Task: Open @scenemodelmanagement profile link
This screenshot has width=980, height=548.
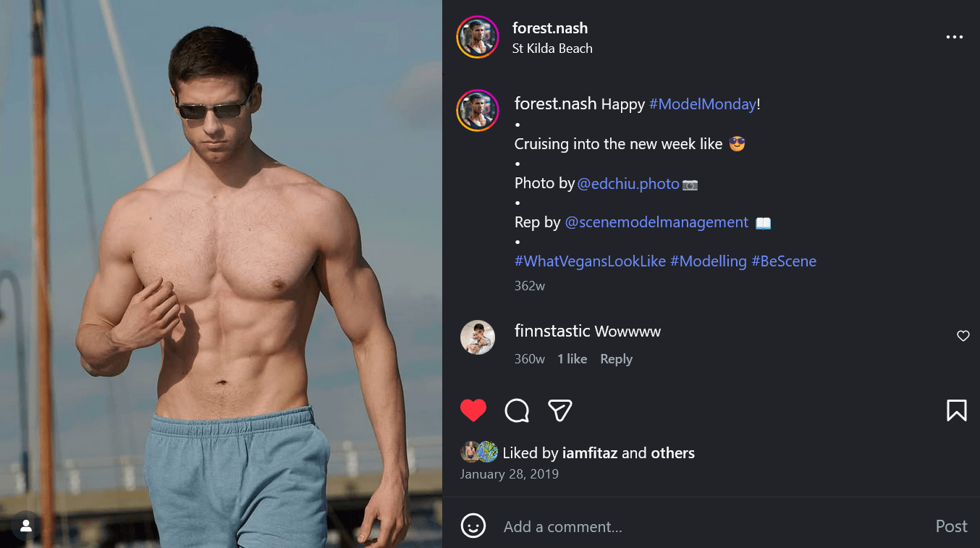Action: (656, 222)
